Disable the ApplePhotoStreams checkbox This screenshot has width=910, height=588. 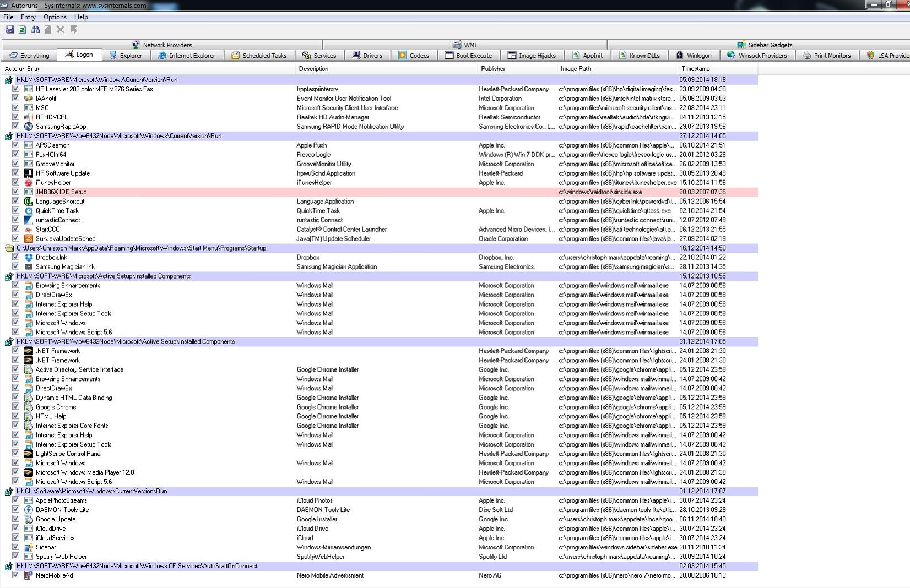[15, 500]
